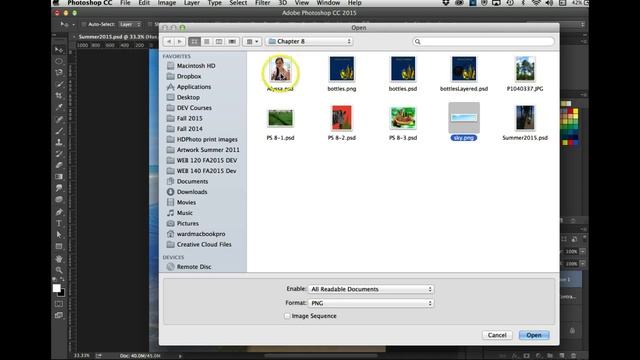The width and height of the screenshot is (640, 360).
Task: Select the Brush tool
Action: (x=59, y=131)
